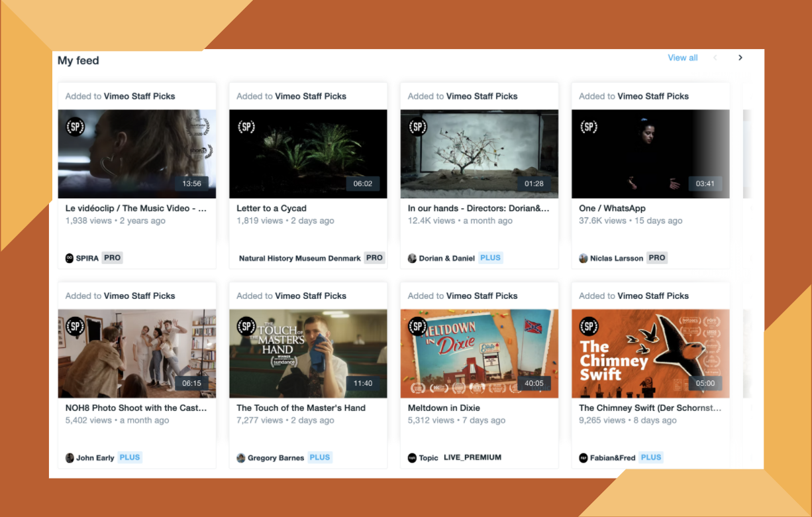Visit the Gregory Barnes profile name
The height and width of the screenshot is (517, 812).
[276, 458]
